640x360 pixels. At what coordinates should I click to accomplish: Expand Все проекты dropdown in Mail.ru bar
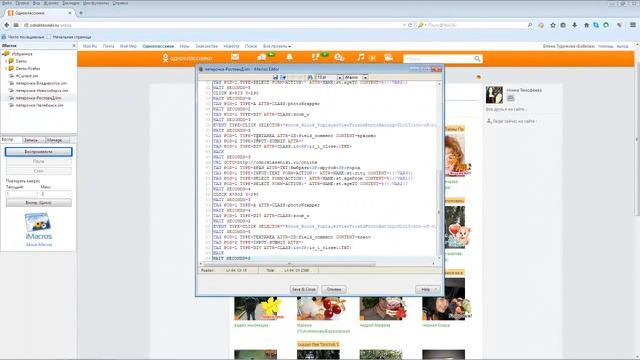coord(277,47)
